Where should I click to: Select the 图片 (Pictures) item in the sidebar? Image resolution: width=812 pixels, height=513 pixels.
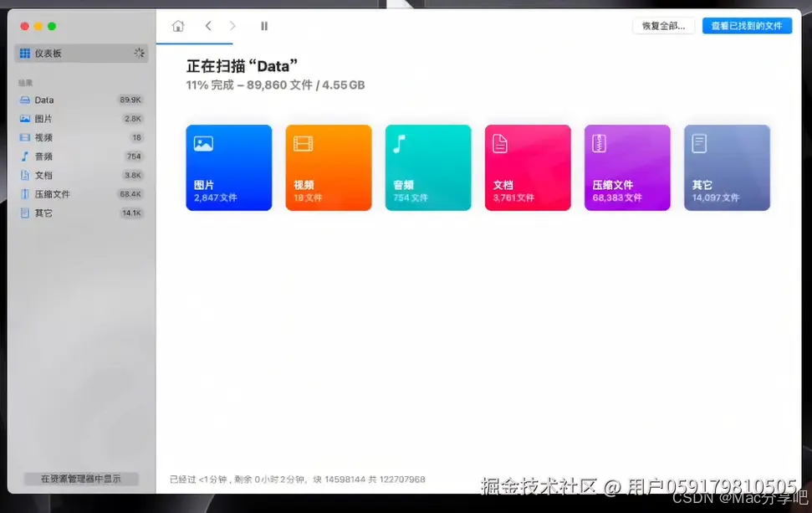click(43, 118)
